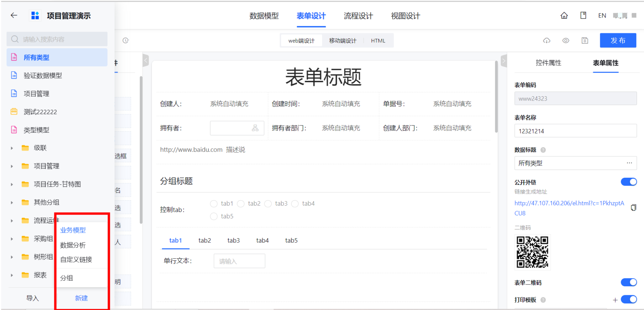Switch to HTML design mode
The width and height of the screenshot is (644, 310).
pos(378,40)
